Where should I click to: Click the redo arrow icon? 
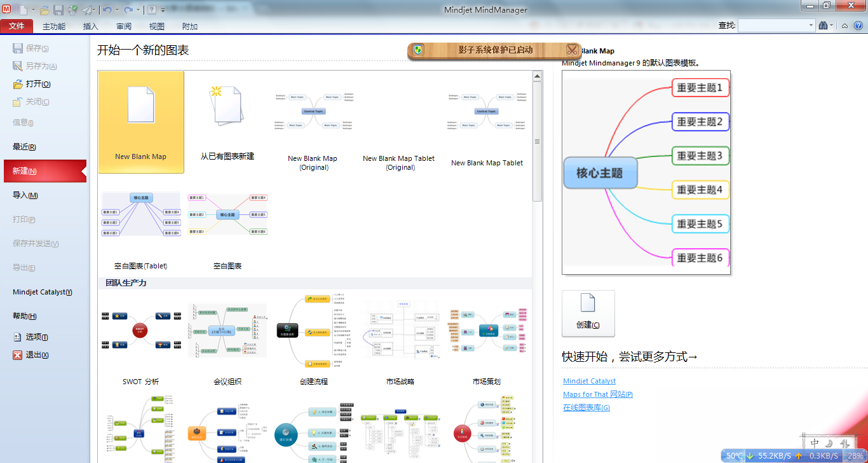click(x=128, y=10)
